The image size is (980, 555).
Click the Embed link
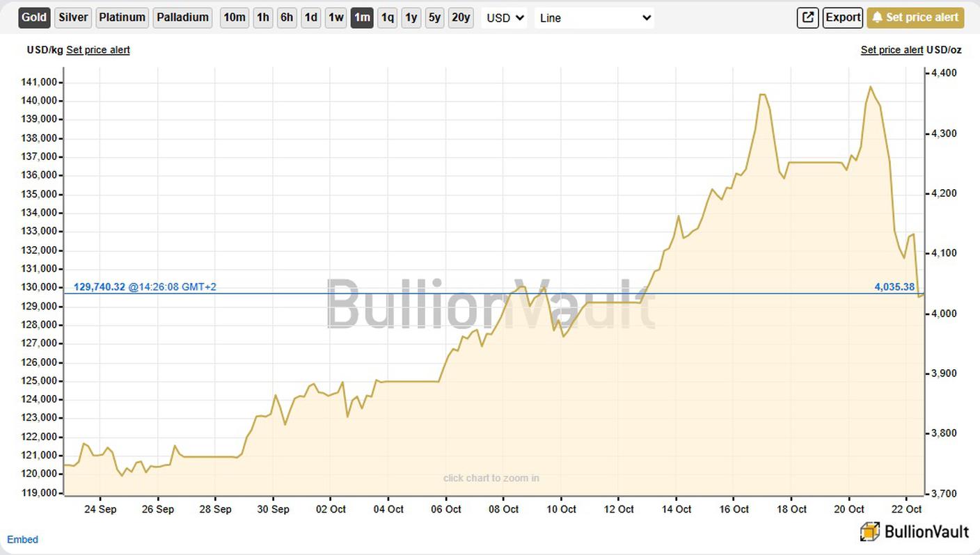click(22, 540)
